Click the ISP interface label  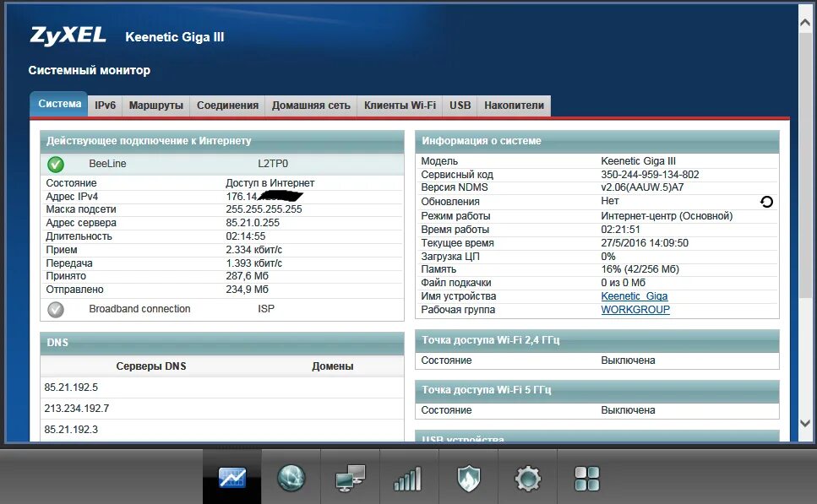tap(266, 309)
